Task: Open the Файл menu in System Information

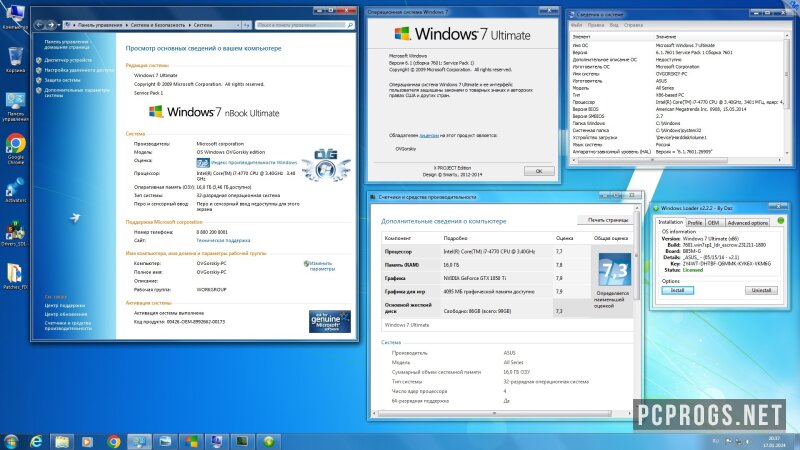Action: 577,25
